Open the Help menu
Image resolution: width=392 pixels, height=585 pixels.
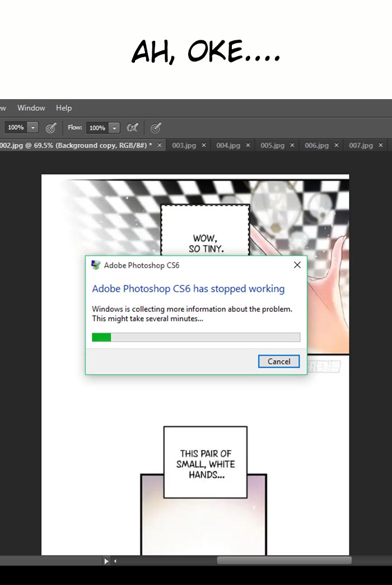point(64,108)
